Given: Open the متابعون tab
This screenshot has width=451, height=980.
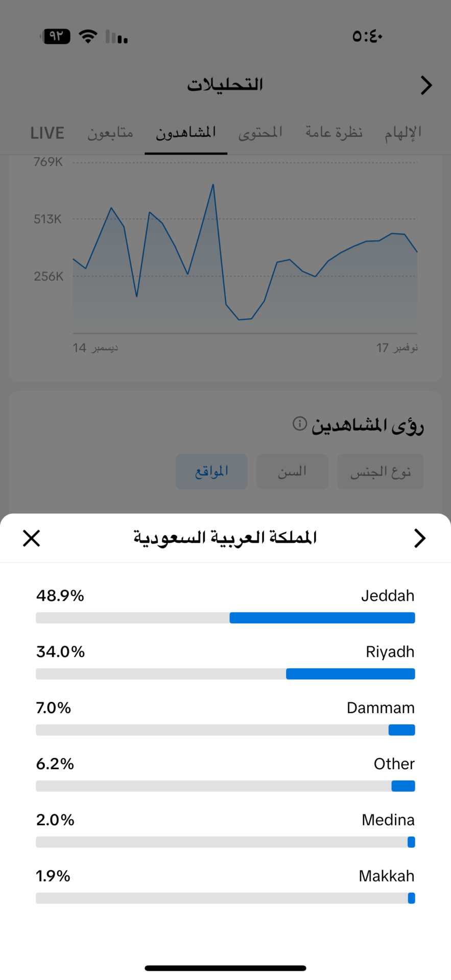Looking at the screenshot, I should (x=110, y=133).
